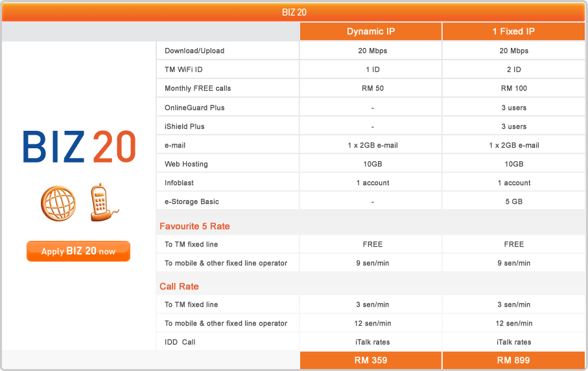Select the 1 Fixed IP column header

(513, 32)
